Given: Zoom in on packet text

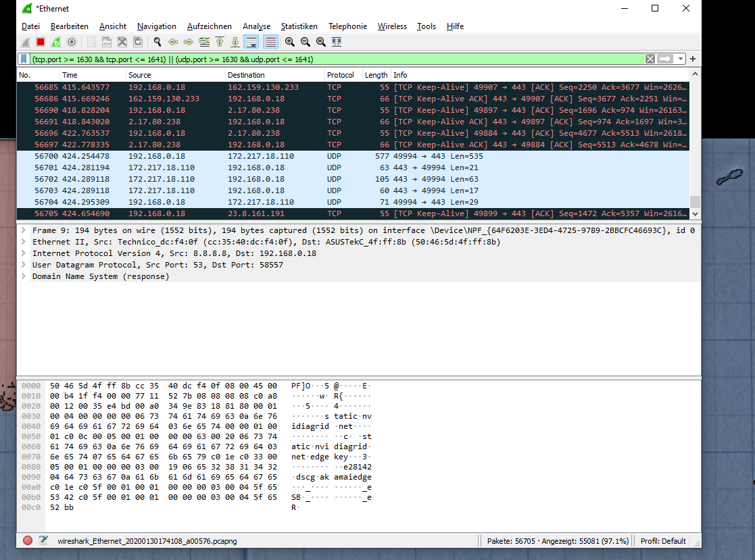Looking at the screenshot, I should coord(290,43).
